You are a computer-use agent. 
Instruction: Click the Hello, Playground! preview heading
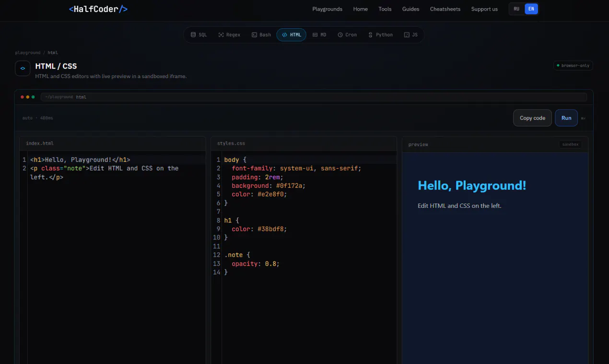pyautogui.click(x=472, y=186)
